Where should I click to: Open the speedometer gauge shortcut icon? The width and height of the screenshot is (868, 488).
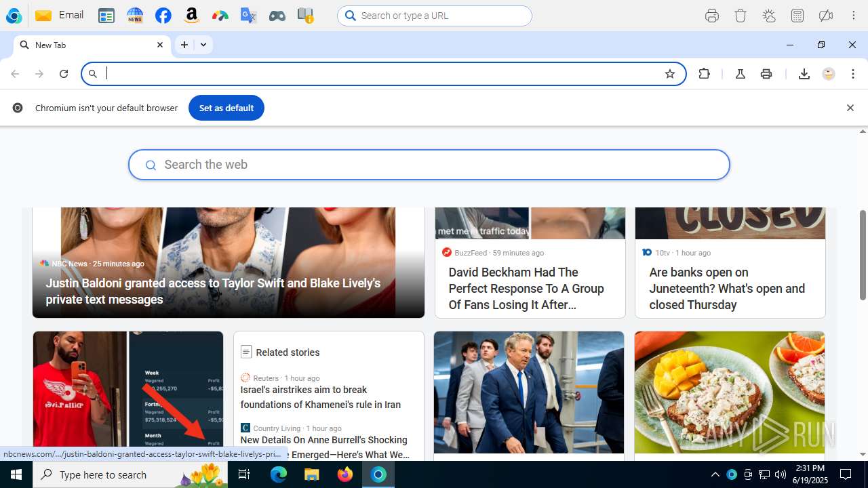(x=220, y=16)
